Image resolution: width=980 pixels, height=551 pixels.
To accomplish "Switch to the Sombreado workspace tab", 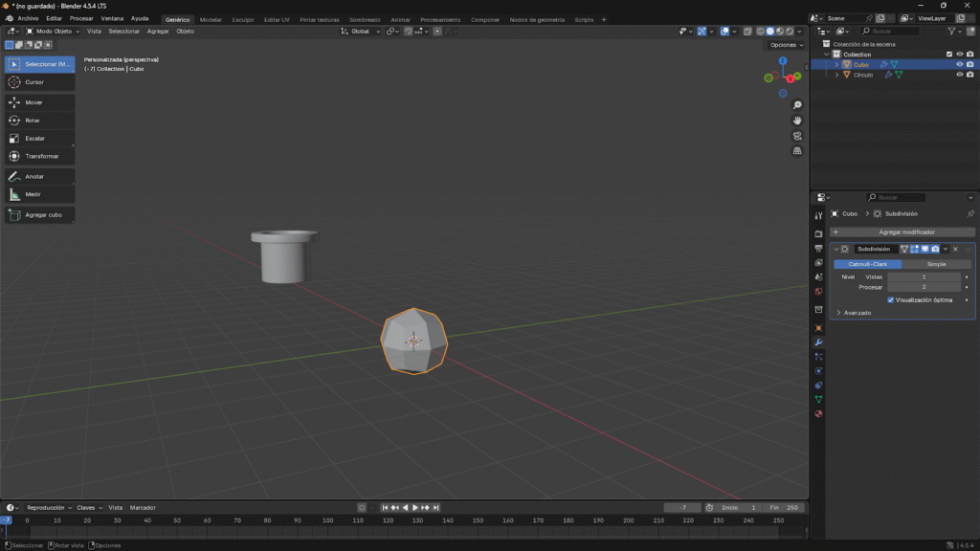I will pyautogui.click(x=364, y=19).
